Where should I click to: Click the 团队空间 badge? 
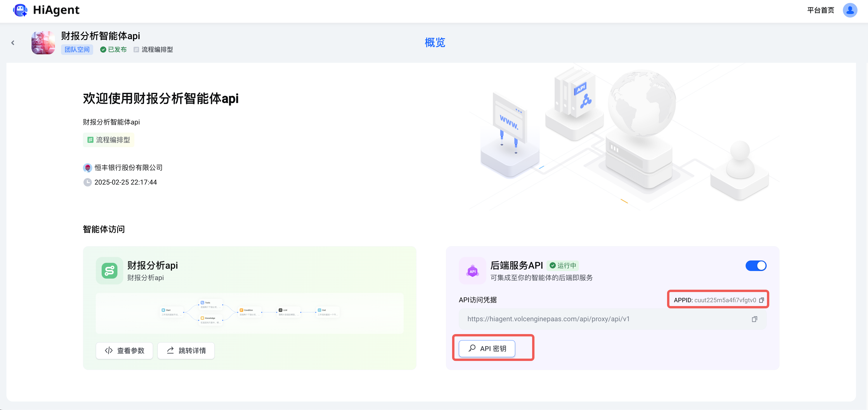point(77,49)
